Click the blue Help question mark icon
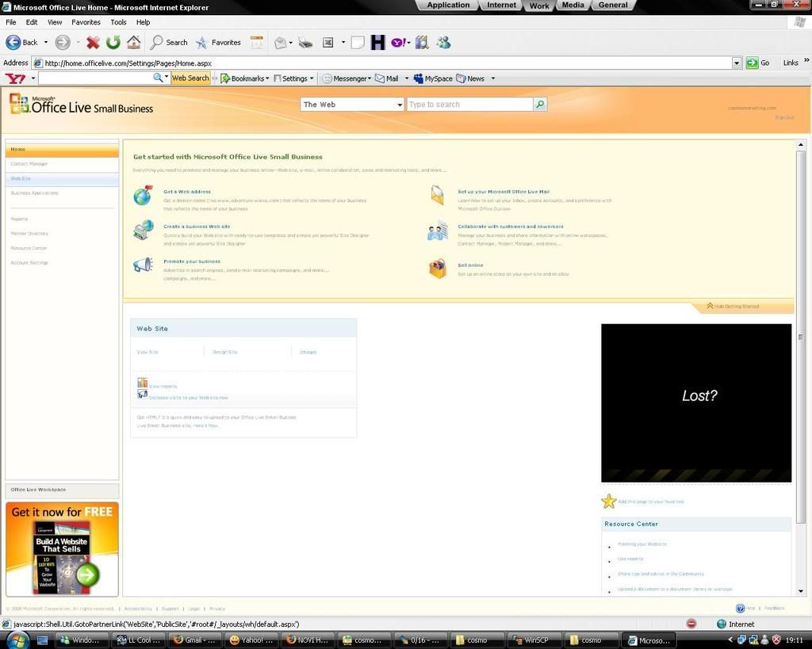Screen dimensions: 812x649 pos(740,608)
